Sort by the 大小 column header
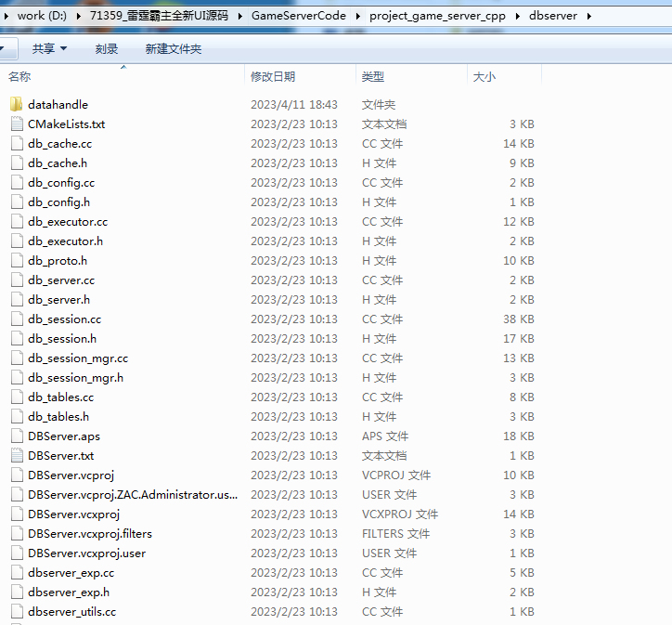This screenshot has height=625, width=672. click(484, 77)
